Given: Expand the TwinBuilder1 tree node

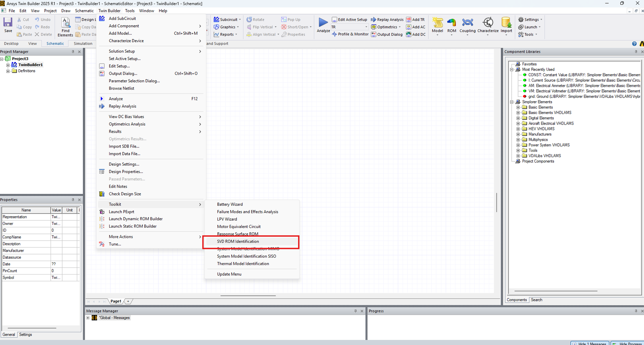Looking at the screenshot, I should (8, 65).
